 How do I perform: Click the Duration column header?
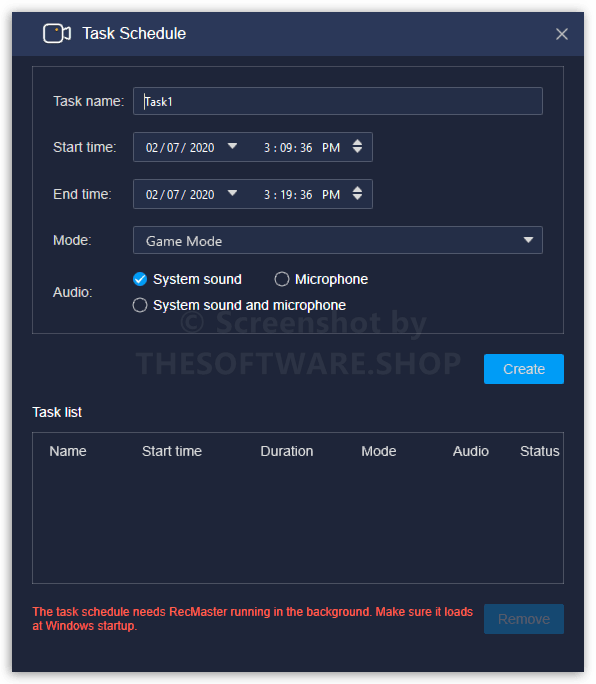tap(287, 451)
